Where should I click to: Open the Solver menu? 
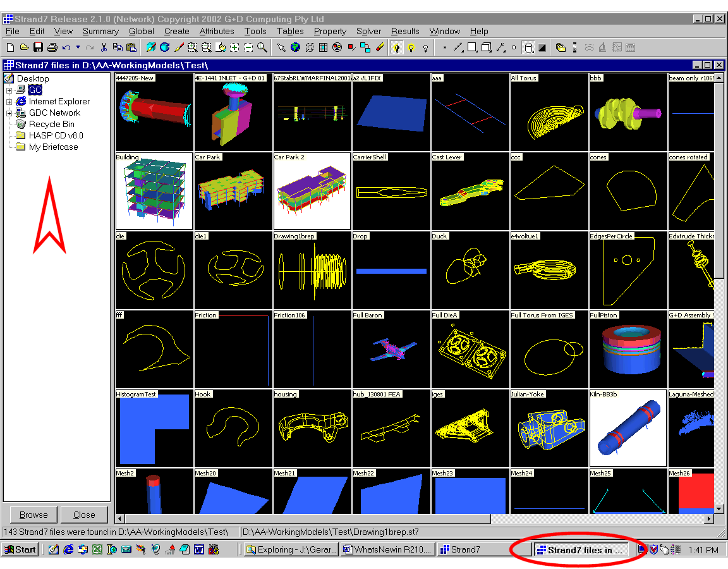click(x=368, y=31)
